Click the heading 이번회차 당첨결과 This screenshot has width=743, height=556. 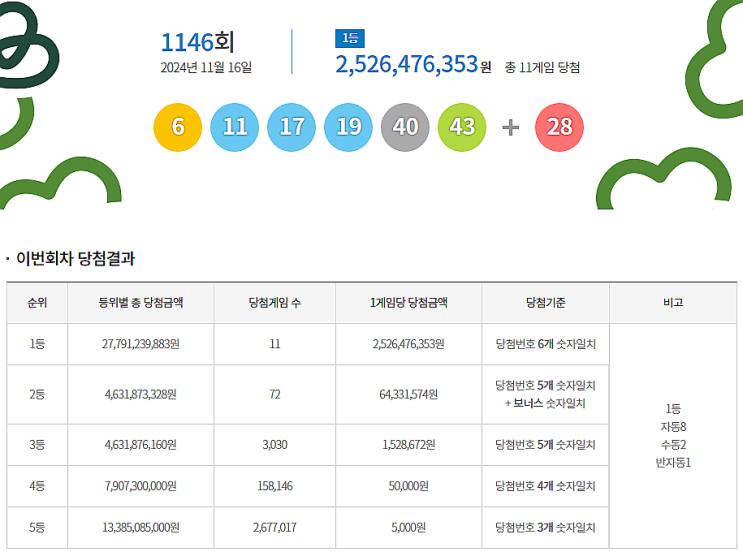tap(75, 258)
